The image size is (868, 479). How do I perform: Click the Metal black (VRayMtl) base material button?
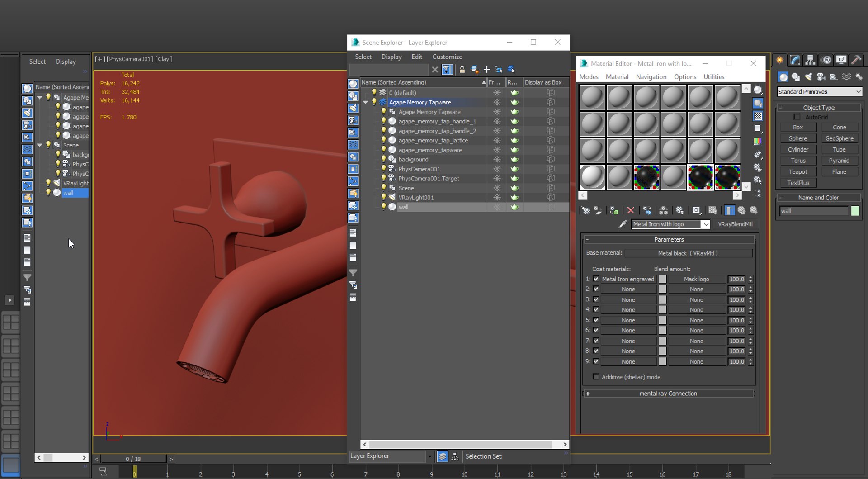pyautogui.click(x=688, y=253)
